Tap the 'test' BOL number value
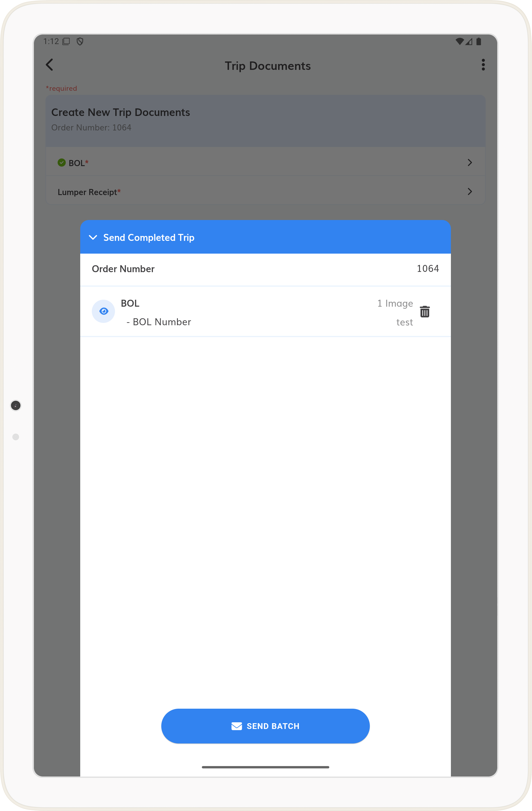 point(404,322)
